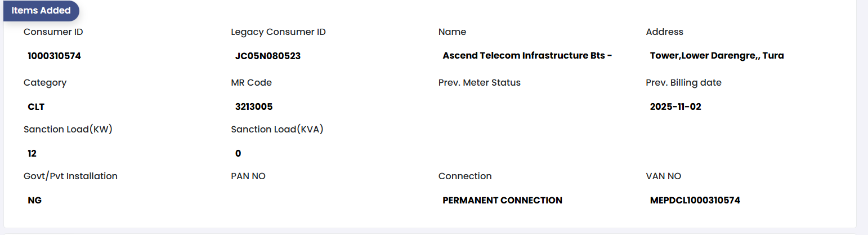The width and height of the screenshot is (868, 235).
Task: Click the VAN NO label
Action: [663, 176]
